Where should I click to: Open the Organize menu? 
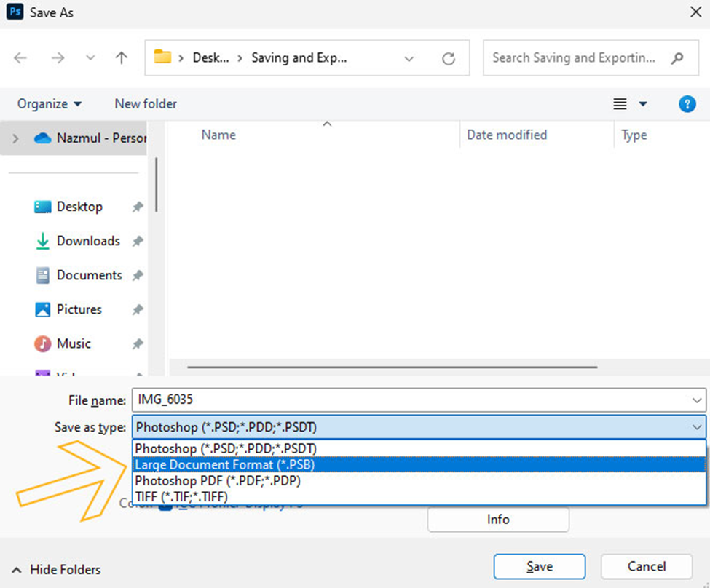pyautogui.click(x=50, y=104)
